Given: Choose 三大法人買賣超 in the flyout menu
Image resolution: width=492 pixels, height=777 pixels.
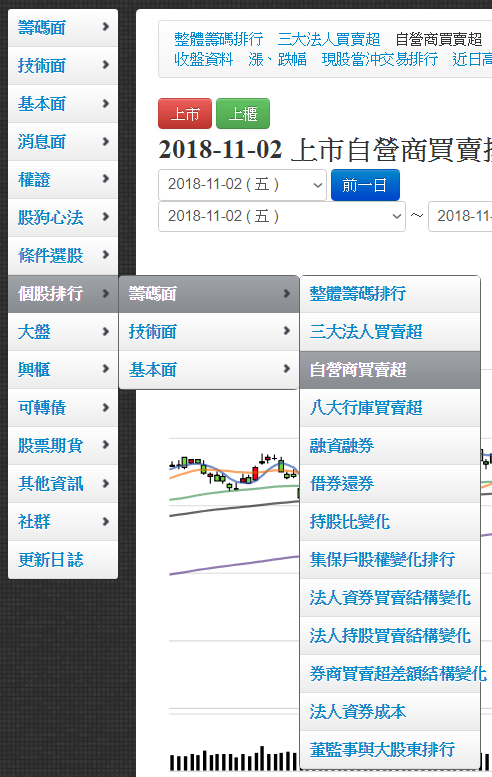Looking at the screenshot, I should (x=390, y=332).
